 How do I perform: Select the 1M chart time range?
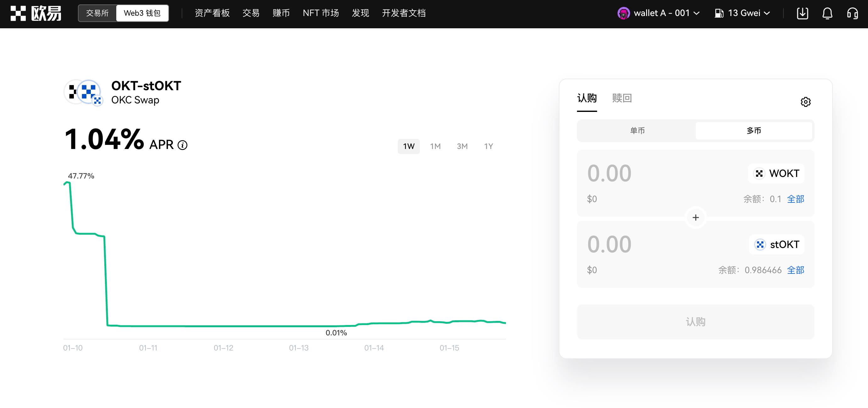(x=435, y=146)
